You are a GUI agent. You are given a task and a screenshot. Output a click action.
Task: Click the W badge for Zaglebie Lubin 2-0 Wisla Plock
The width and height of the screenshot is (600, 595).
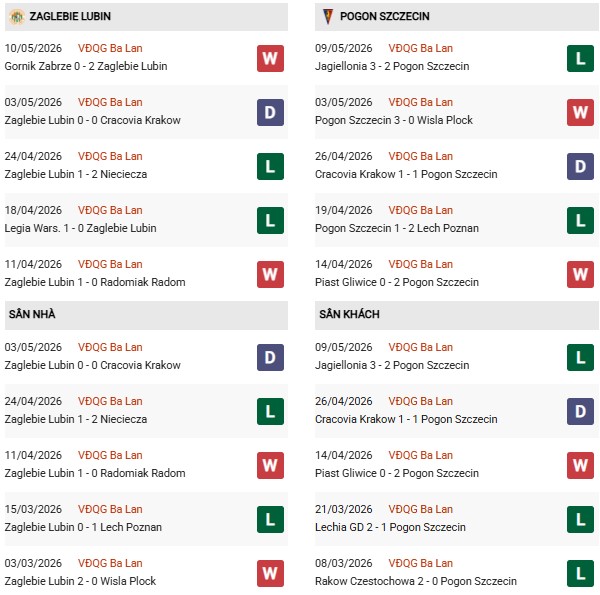pos(270,573)
